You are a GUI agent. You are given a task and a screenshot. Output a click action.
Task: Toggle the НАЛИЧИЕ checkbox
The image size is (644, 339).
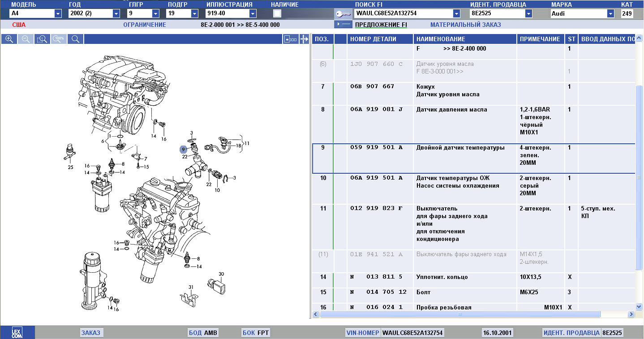click(x=277, y=13)
